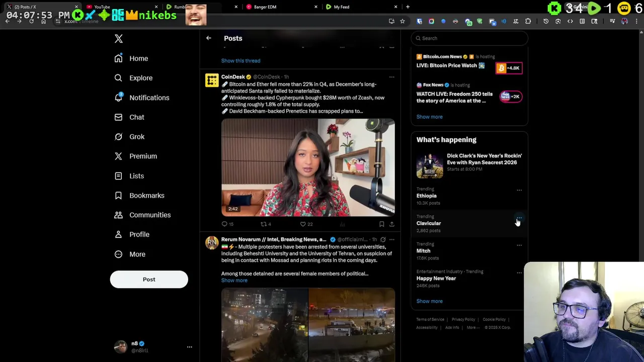Open Dick Clark's New Year's Rockin' Eve event

click(469, 166)
